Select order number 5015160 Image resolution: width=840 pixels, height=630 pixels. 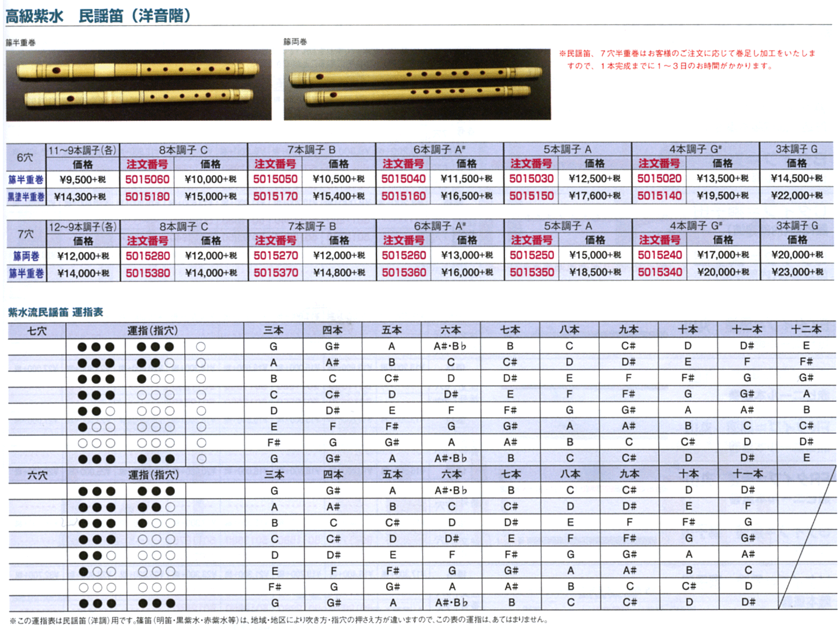(x=403, y=196)
